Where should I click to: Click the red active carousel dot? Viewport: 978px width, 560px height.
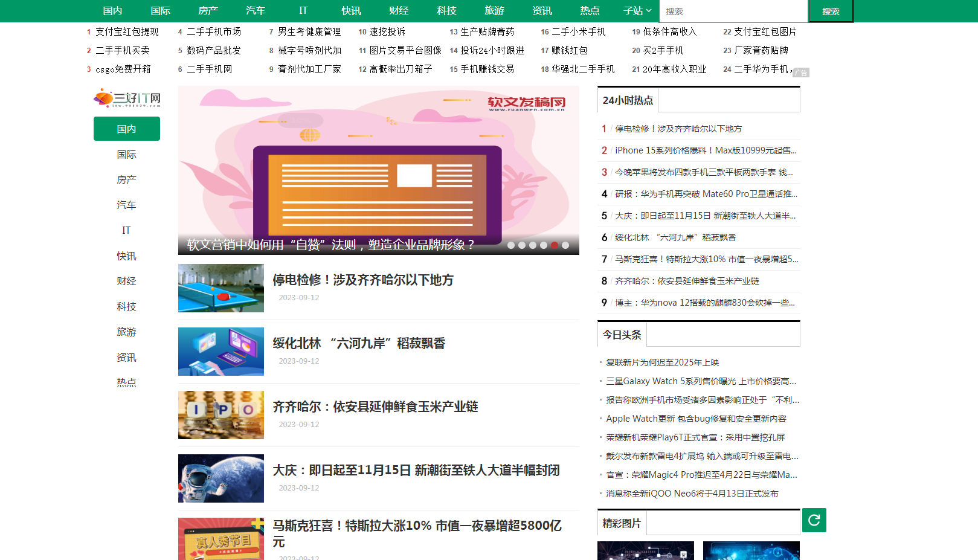pos(555,245)
